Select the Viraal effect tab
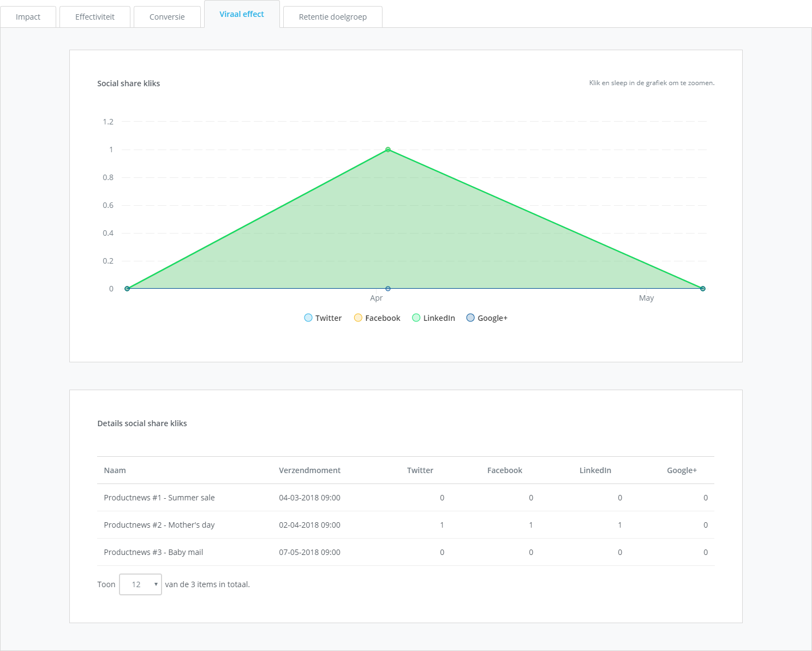 pos(242,14)
